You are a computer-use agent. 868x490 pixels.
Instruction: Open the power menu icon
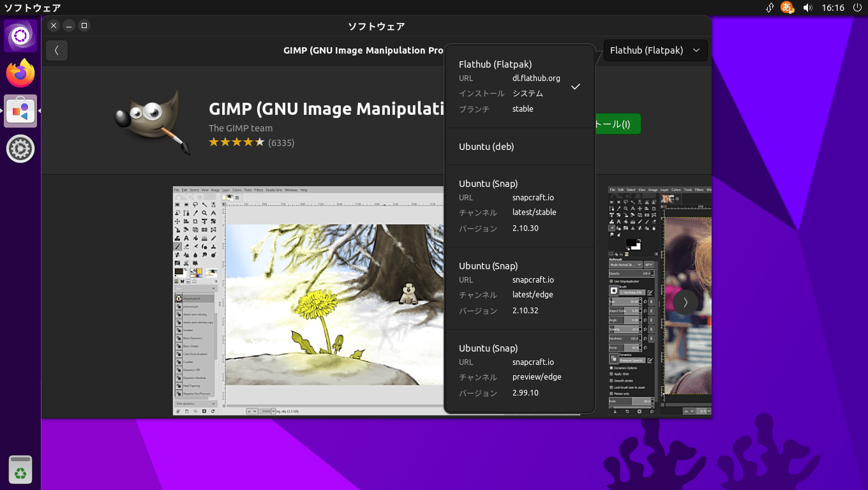[857, 8]
